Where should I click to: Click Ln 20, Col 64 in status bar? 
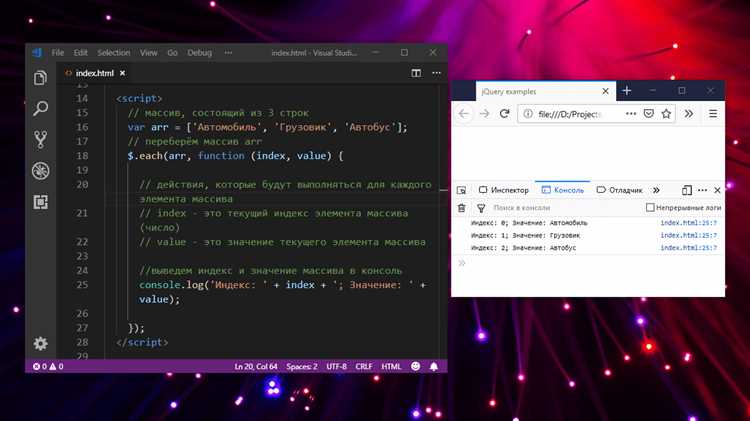(x=255, y=366)
